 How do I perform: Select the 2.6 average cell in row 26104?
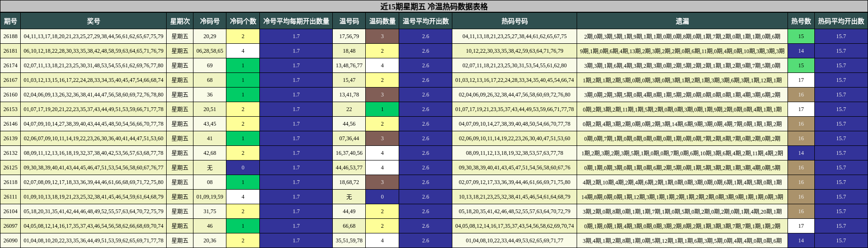(426, 211)
